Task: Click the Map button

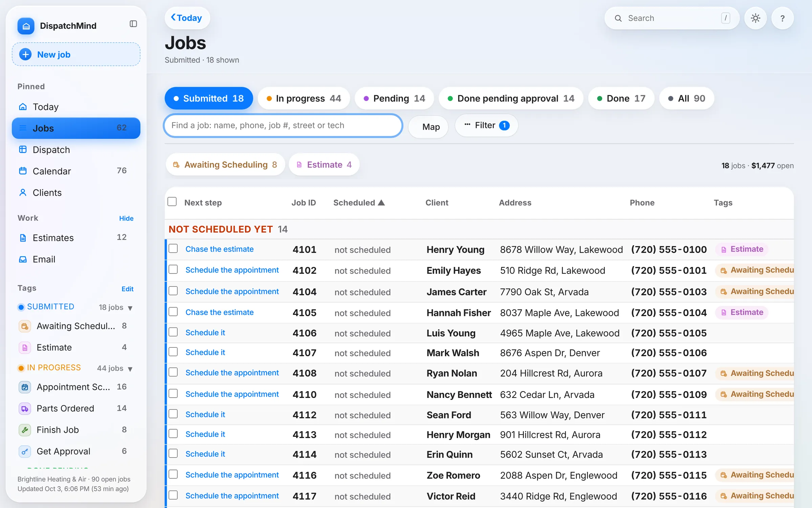Action: coord(428,127)
